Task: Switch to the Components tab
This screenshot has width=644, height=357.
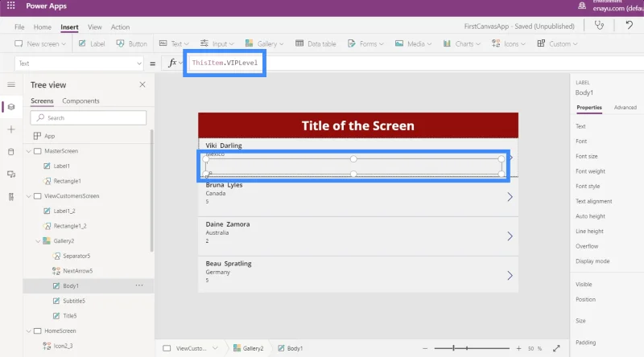Action: click(x=80, y=101)
